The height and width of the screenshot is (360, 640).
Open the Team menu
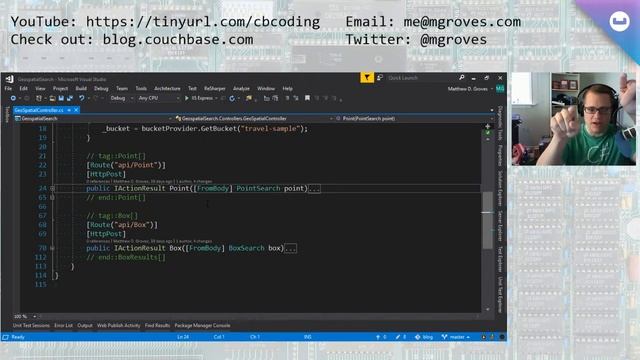122,89
